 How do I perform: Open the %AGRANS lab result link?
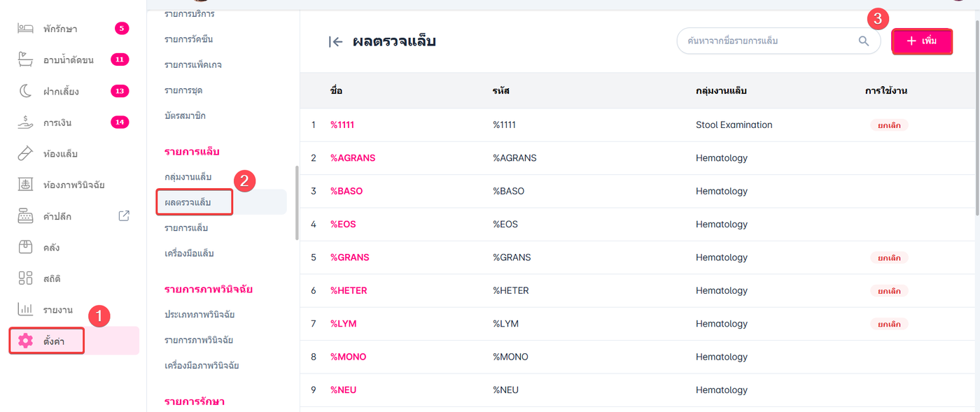(x=353, y=158)
